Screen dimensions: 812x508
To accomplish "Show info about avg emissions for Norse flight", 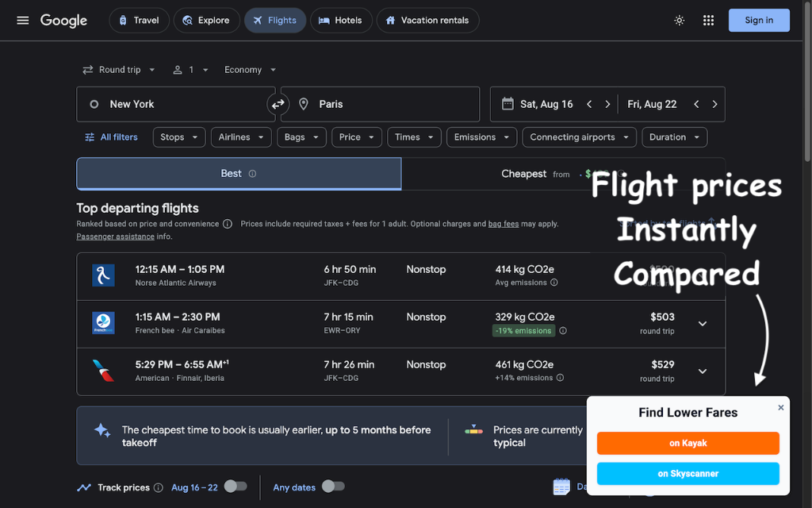I will (x=554, y=283).
